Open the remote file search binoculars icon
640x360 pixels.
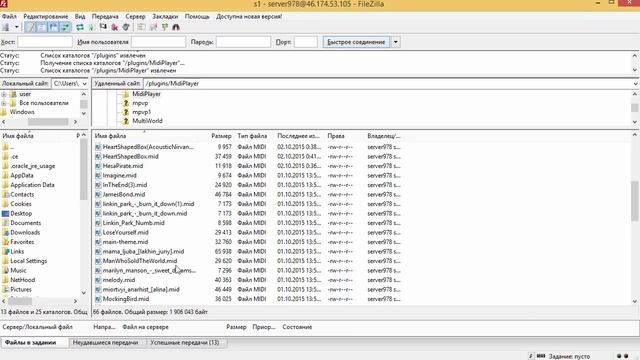point(176,27)
